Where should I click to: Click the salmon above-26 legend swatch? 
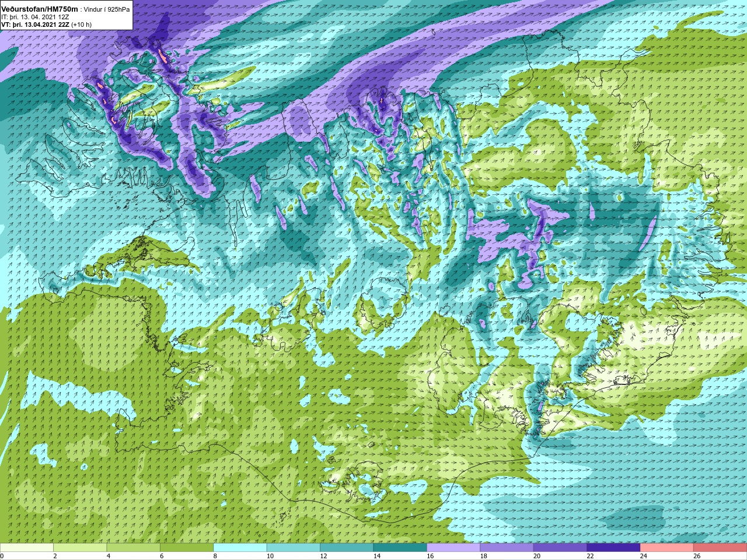click(x=721, y=548)
